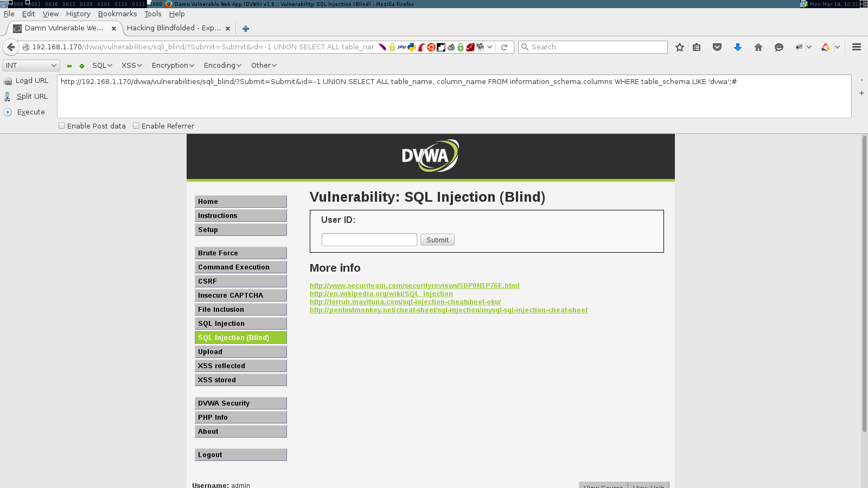Screen dimensions: 868x488
Task: Open the Bookmarks menu
Action: click(x=118, y=14)
